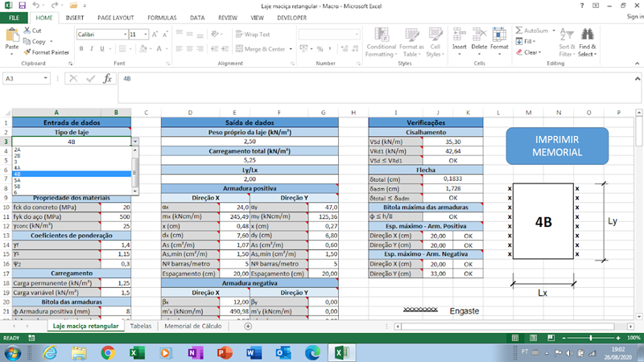Click the Delete cells icon
This screenshot has width=644, height=362.
479,35
